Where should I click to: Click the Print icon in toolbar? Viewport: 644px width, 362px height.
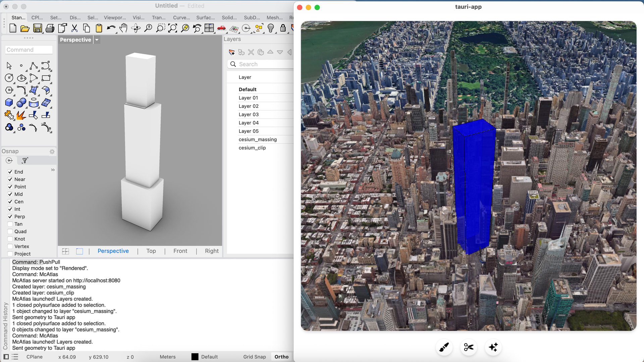tap(50, 29)
